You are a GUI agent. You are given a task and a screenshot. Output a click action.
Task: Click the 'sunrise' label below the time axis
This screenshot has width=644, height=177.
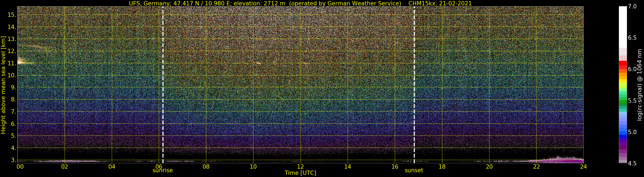pos(162,171)
